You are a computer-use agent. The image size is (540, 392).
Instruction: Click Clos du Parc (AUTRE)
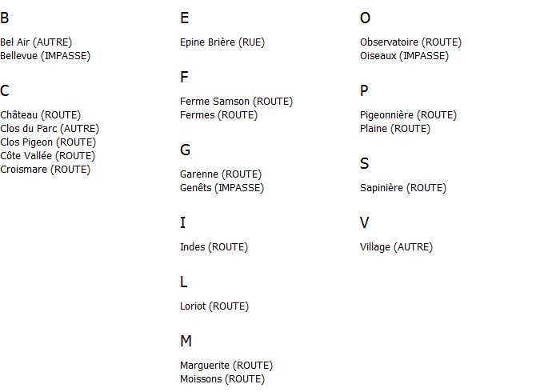coord(50,129)
